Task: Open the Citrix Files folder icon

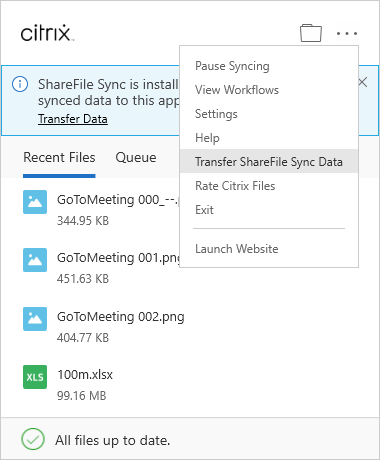Action: pos(311,33)
